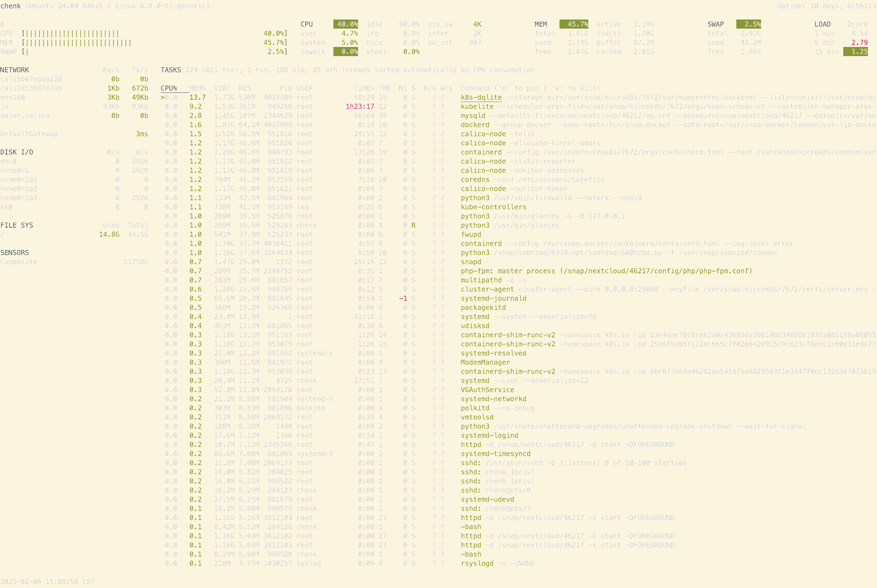The image size is (877, 588).
Task: Click the SWAP 2.5% badge
Action: 749,24
